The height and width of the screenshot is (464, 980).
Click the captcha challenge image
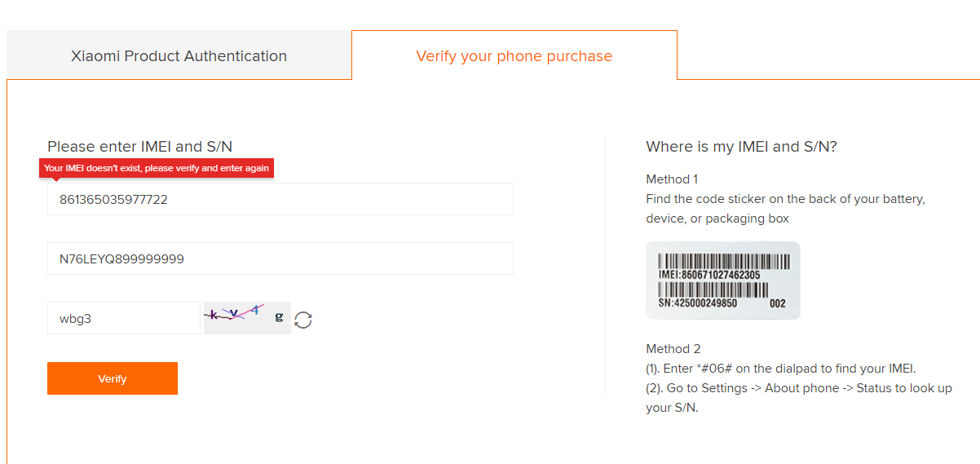coord(246,317)
